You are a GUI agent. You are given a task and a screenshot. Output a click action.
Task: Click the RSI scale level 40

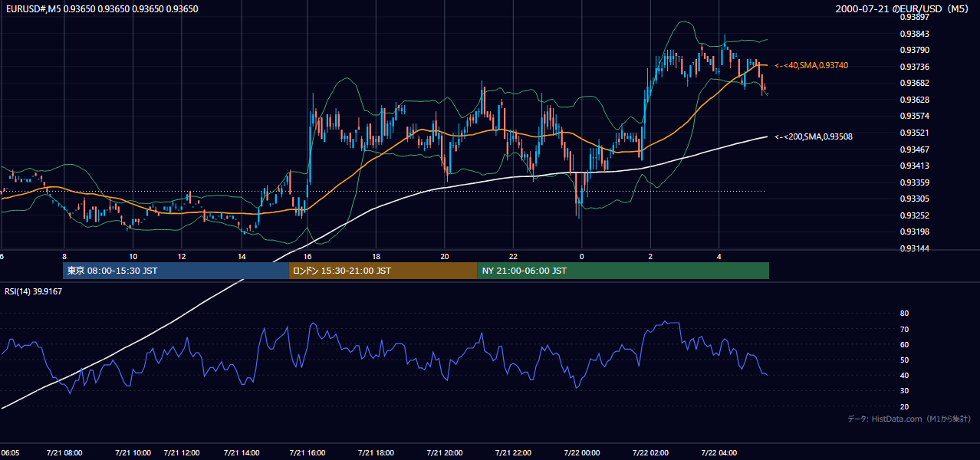pos(904,376)
